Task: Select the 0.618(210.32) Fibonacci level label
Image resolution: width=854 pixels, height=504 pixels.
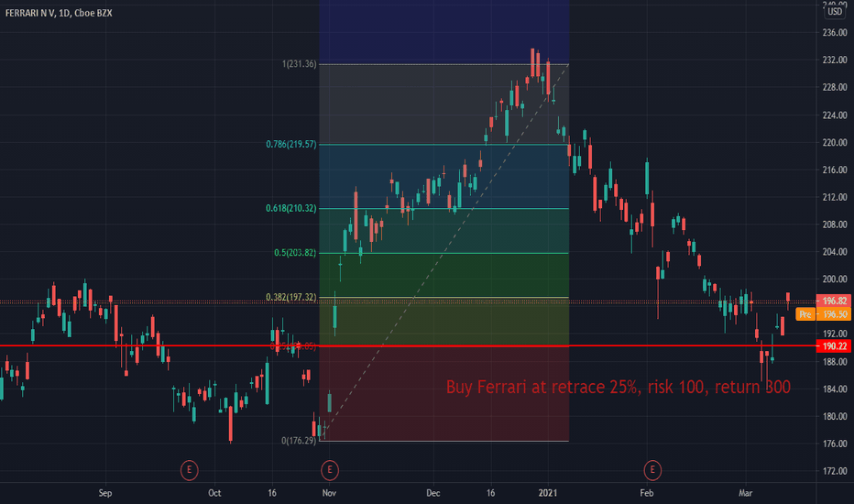Action: (x=290, y=208)
